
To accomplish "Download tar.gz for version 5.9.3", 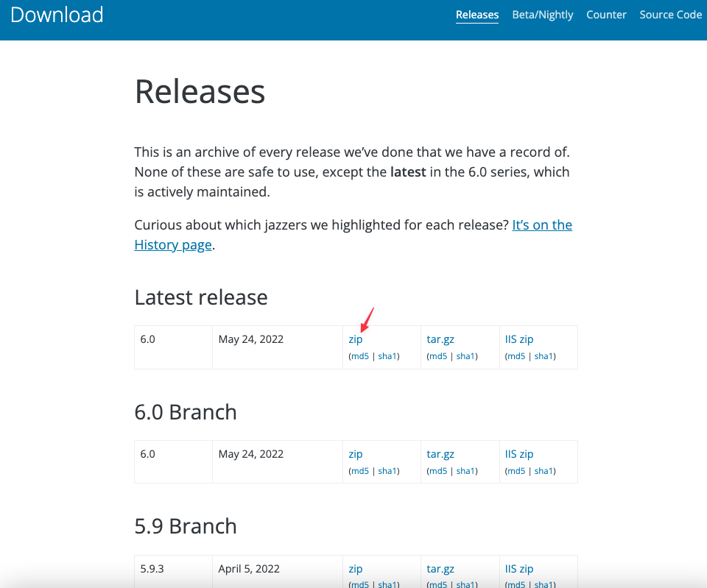I will (440, 569).
